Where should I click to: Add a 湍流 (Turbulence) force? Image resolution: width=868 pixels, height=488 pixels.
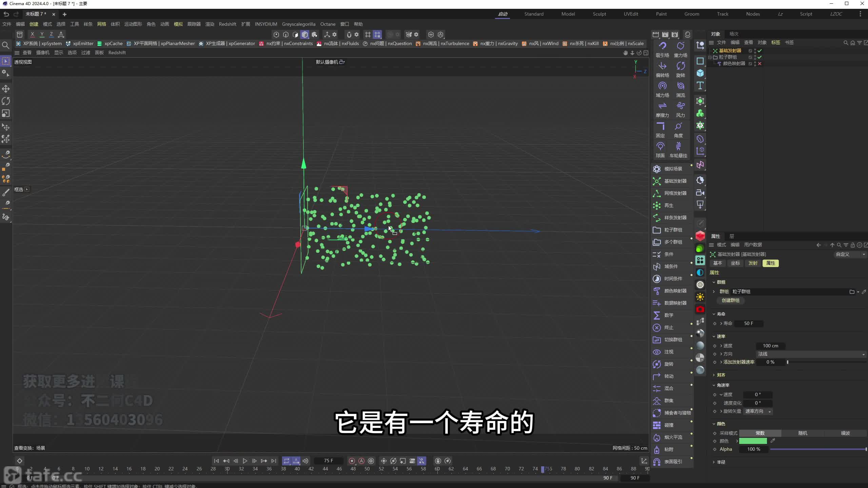[680, 89]
